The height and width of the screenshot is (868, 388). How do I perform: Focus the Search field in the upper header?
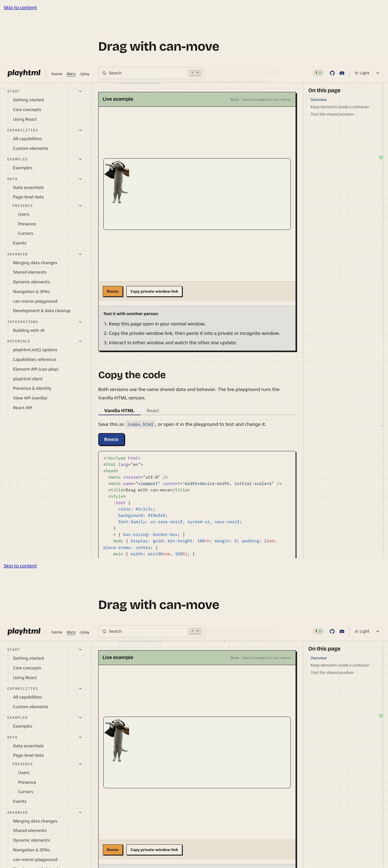(x=152, y=73)
